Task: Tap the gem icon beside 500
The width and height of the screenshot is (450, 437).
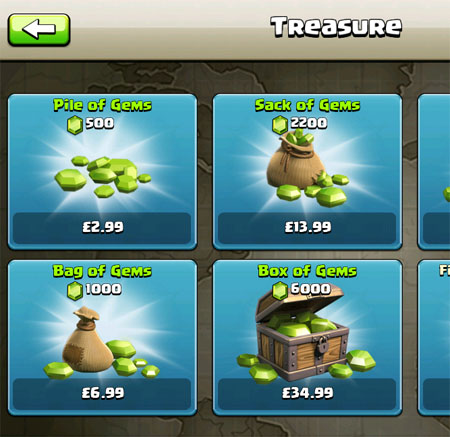Action: 75,125
